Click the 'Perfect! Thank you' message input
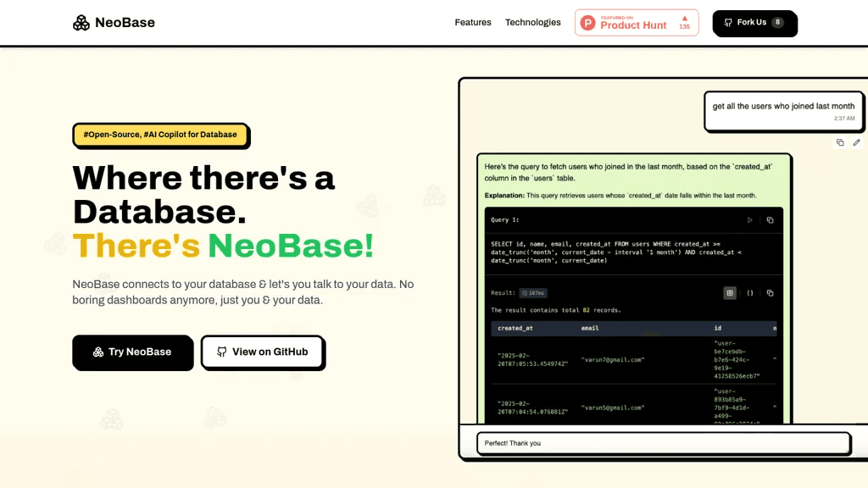Viewport: 868px width, 488px height. 663,443
